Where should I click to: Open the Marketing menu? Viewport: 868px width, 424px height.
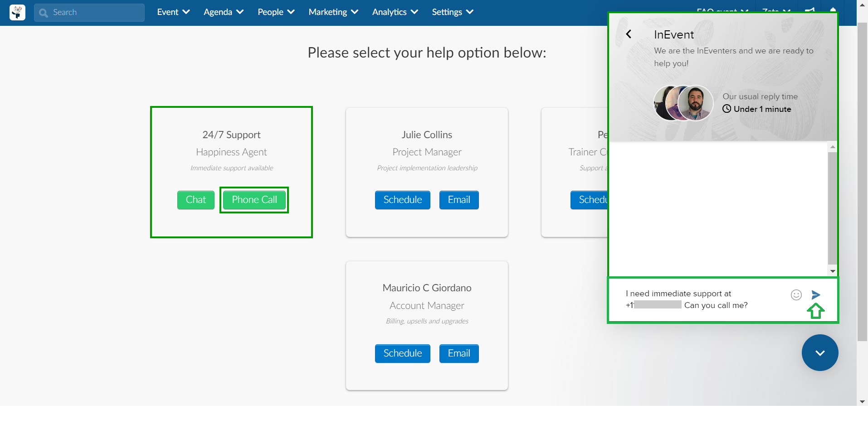click(x=333, y=12)
